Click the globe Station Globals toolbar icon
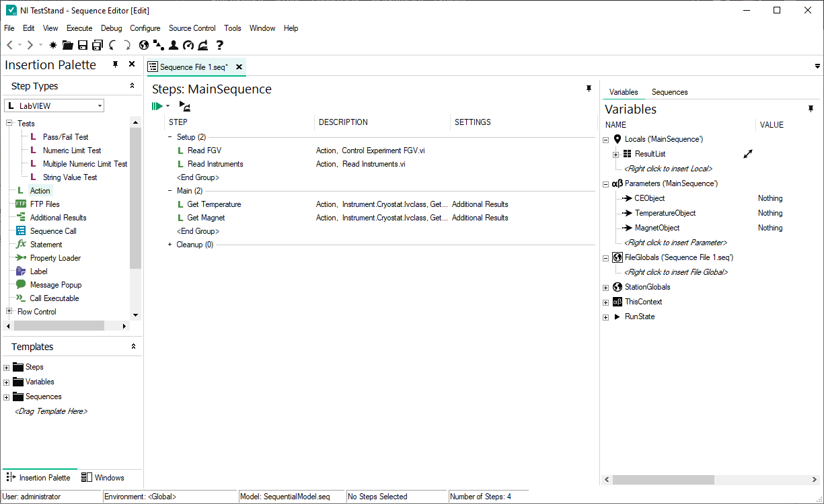The image size is (824, 504). (x=144, y=45)
